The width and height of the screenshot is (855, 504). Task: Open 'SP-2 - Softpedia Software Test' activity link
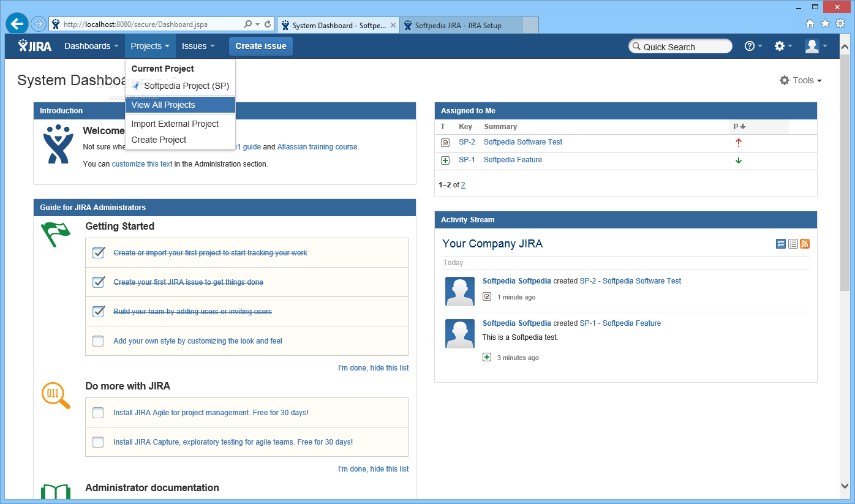(630, 281)
